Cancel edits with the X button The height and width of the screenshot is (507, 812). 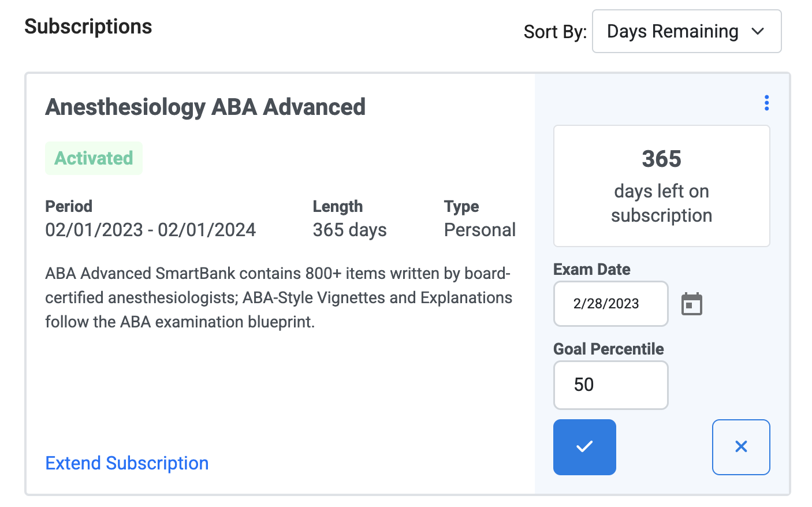(x=741, y=447)
